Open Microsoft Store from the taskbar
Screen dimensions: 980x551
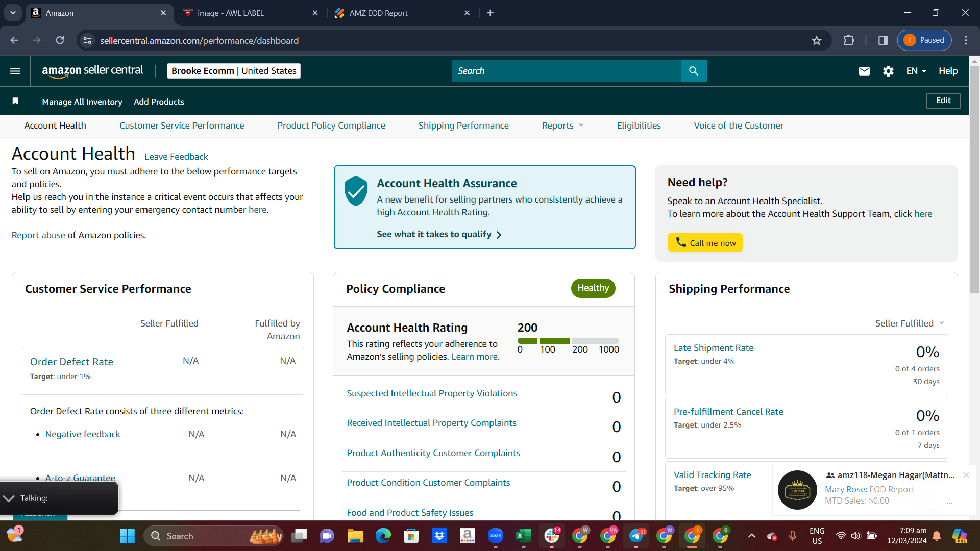point(411,536)
